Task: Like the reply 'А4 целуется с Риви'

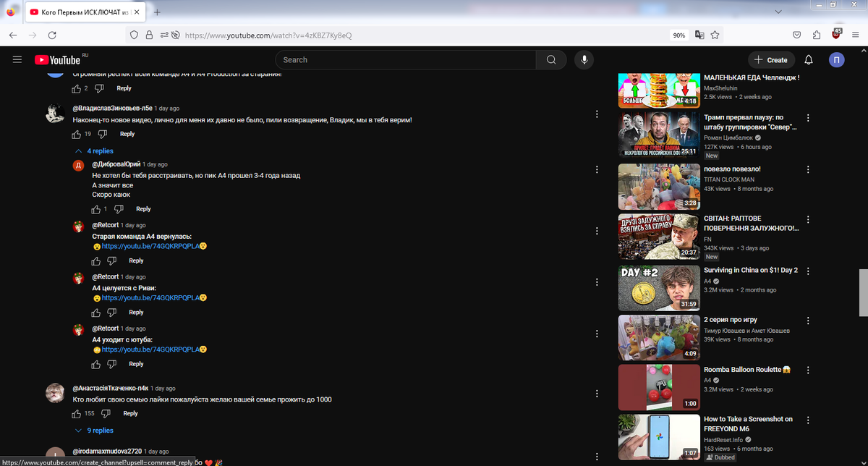Action: pyautogui.click(x=96, y=313)
